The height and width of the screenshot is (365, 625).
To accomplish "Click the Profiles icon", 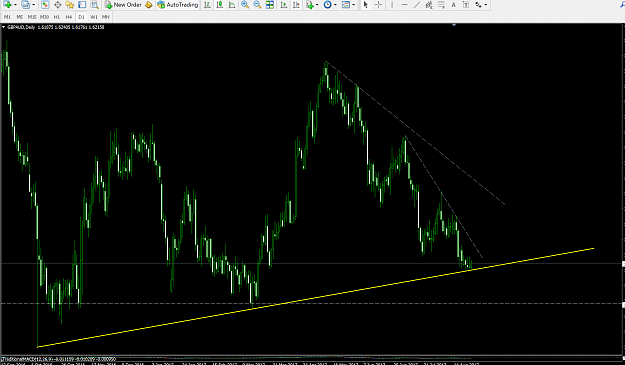I will pyautogui.click(x=26, y=4).
